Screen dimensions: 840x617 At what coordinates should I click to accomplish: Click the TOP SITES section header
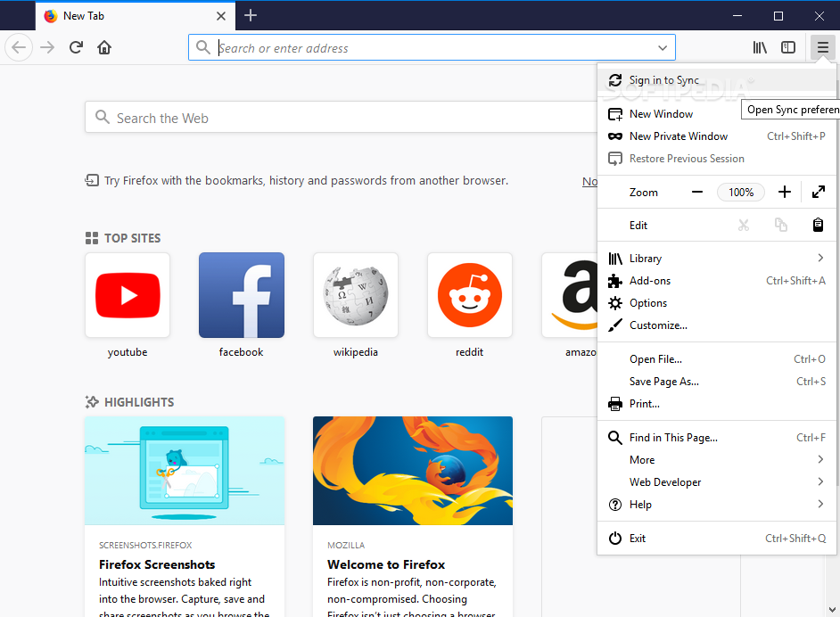(x=123, y=238)
